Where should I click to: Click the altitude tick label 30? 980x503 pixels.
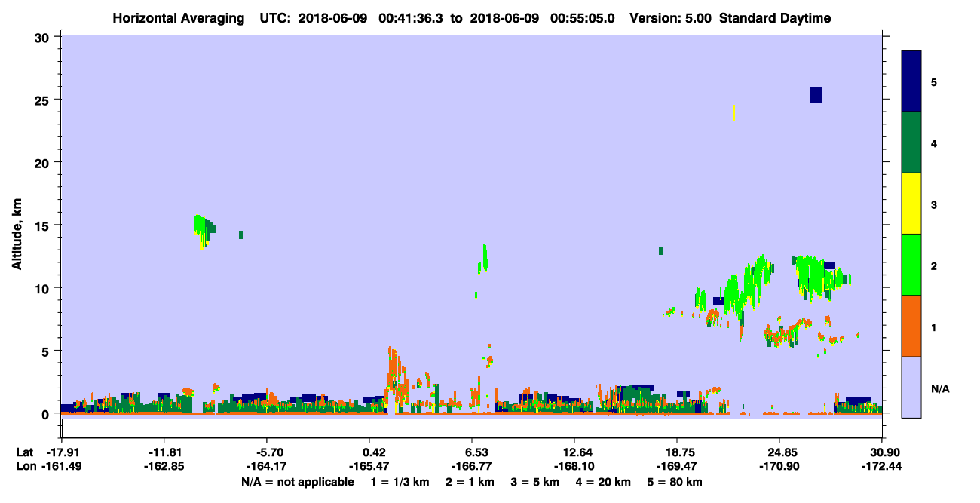point(44,37)
